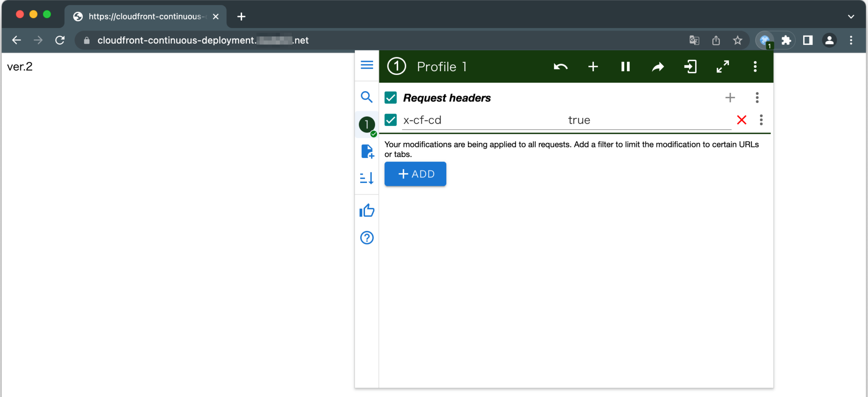Select Profile 1 badge in sidebar
868x397 pixels.
tap(367, 125)
